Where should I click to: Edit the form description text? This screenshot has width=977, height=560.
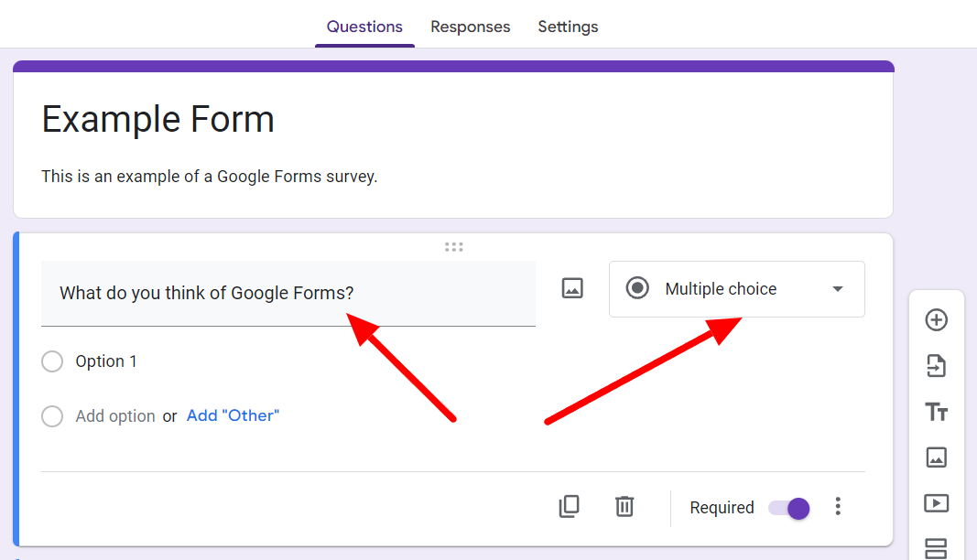pyautogui.click(x=210, y=177)
